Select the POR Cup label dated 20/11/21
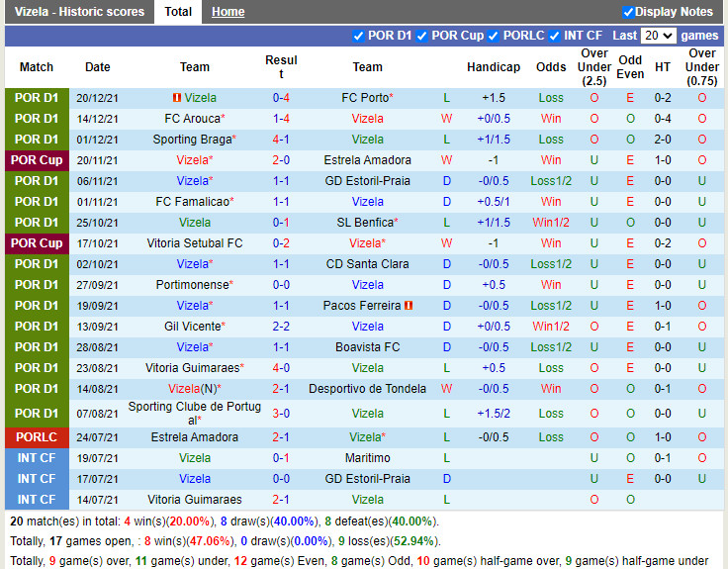This screenshot has width=728, height=569. click(x=37, y=160)
